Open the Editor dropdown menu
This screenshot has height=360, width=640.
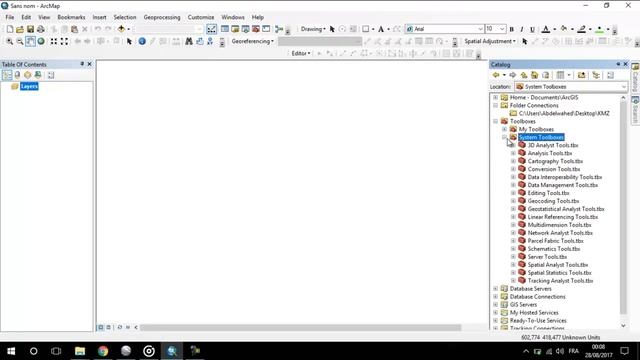tap(301, 53)
